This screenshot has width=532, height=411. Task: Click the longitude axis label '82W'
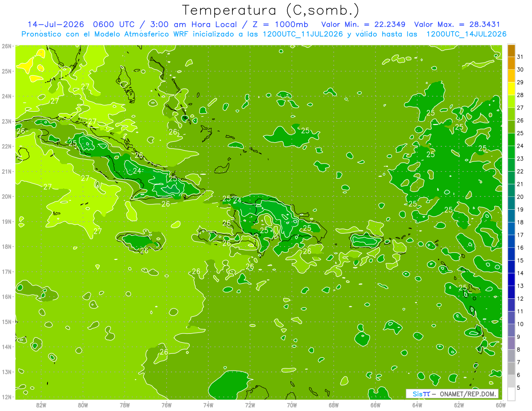(41, 405)
